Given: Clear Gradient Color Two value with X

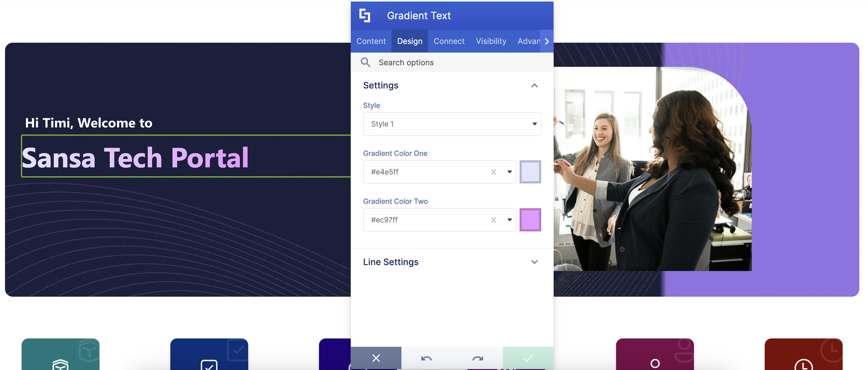Looking at the screenshot, I should point(493,220).
